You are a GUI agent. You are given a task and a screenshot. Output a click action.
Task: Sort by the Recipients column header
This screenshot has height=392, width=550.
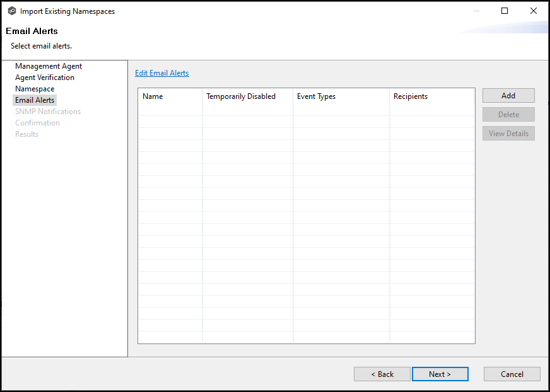pos(410,96)
